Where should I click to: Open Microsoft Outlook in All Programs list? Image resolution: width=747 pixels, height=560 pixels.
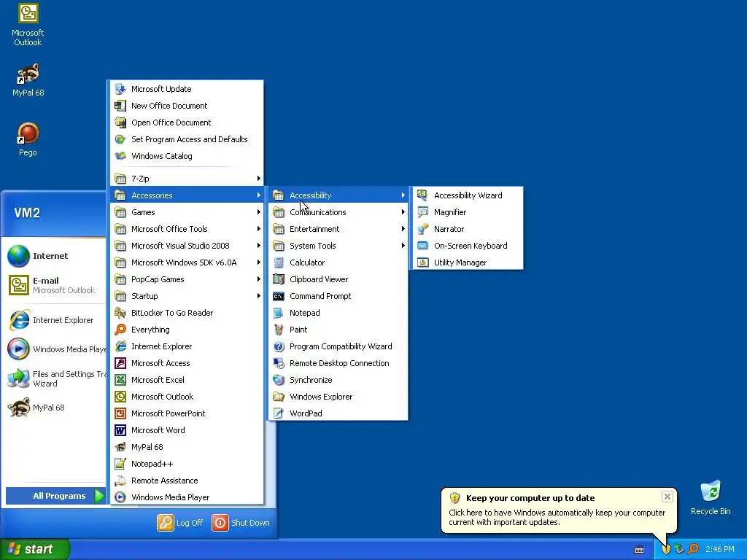(187, 397)
